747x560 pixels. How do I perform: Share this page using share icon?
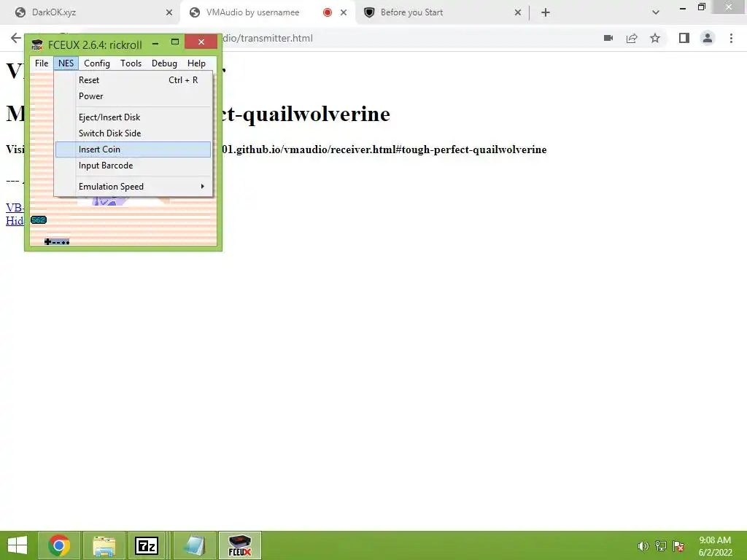click(632, 38)
